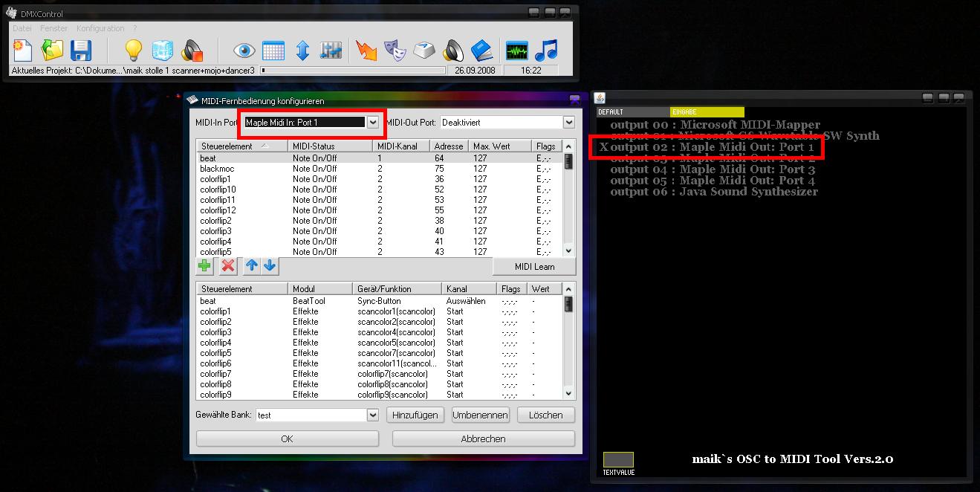Select output 00 Microsoft MIDI-Mapper
Viewport: 980px width, 492px height.
(715, 125)
